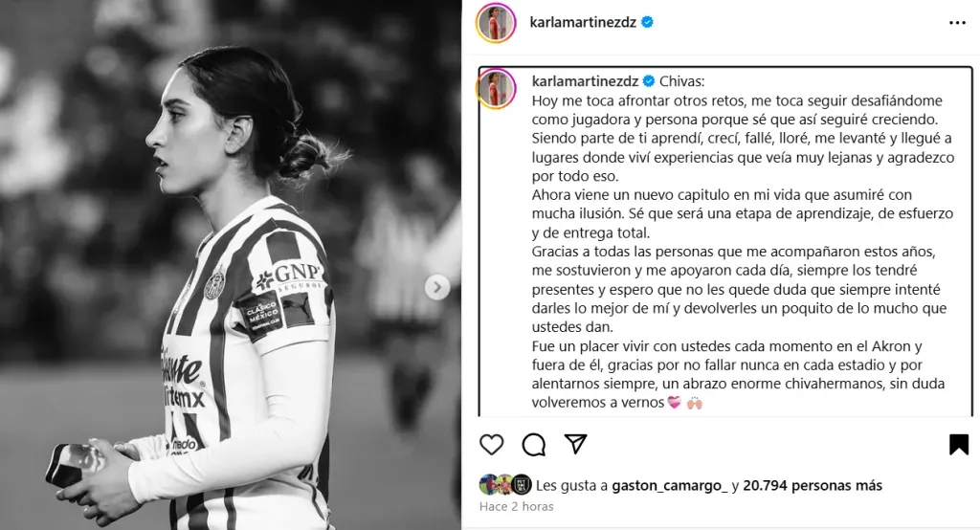The width and height of the screenshot is (980, 530).
Task: Open the three-dot more options menu
Action: point(957,23)
